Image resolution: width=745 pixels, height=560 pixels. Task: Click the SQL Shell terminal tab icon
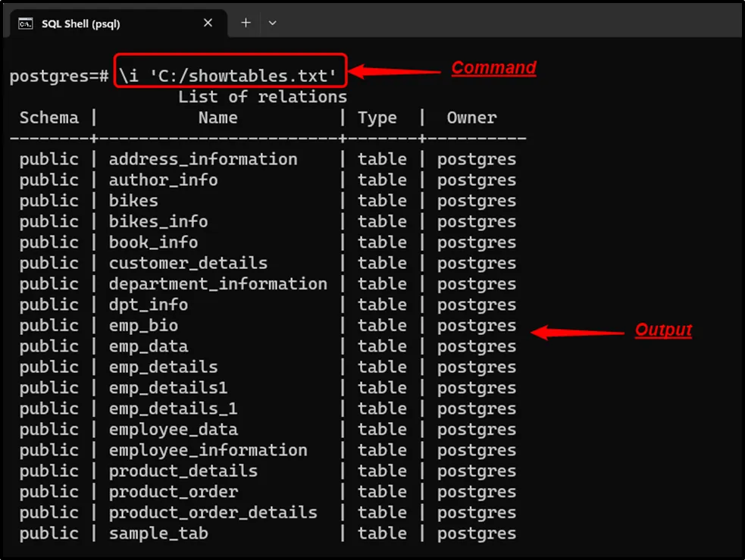pyautogui.click(x=26, y=23)
